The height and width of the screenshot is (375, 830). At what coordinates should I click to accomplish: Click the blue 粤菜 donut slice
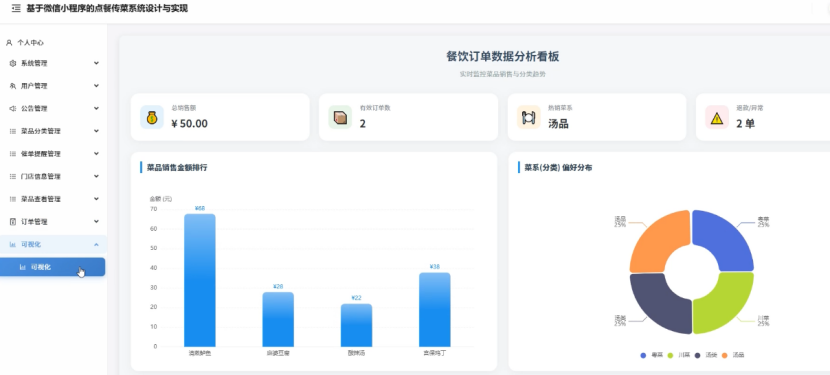point(728,236)
